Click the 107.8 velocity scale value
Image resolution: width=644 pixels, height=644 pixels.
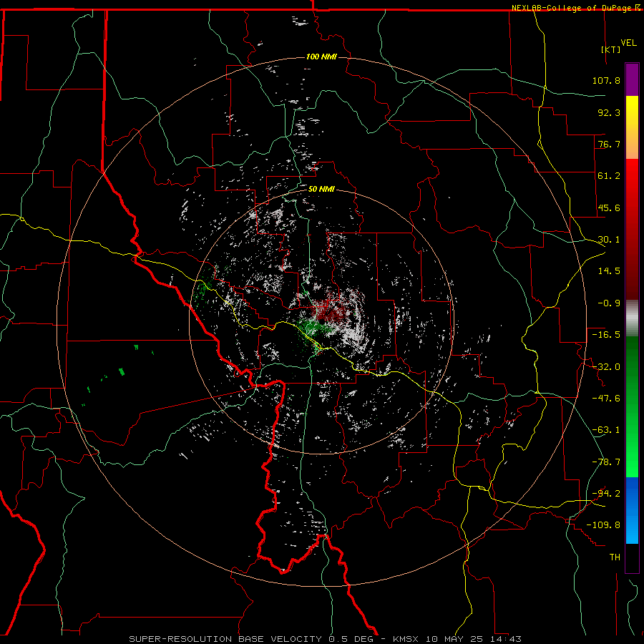(606, 80)
